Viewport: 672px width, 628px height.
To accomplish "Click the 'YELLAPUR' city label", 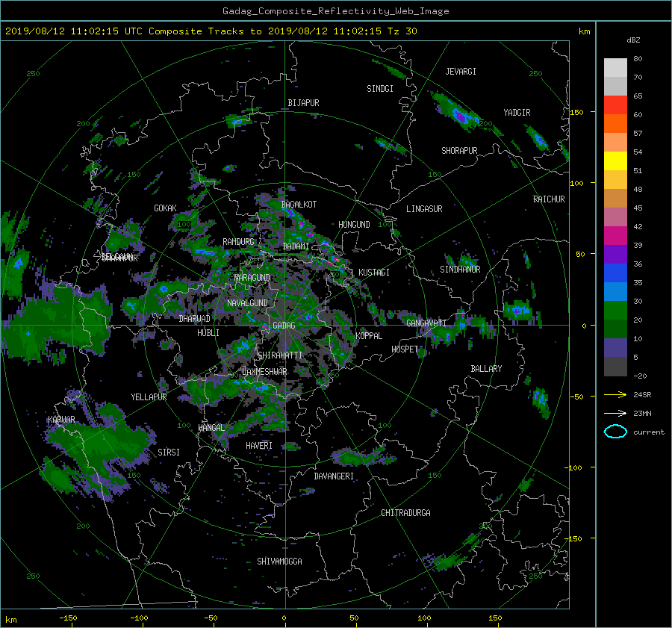I will (x=149, y=397).
